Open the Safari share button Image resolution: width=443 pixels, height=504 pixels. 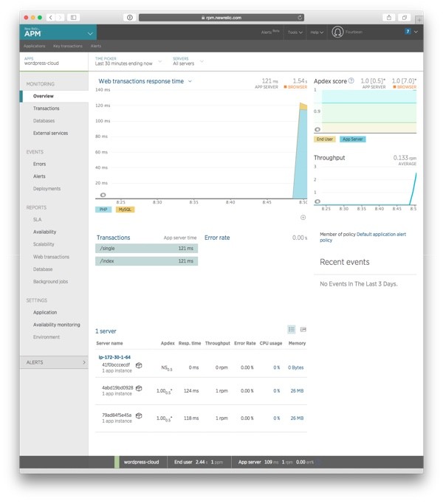click(389, 18)
